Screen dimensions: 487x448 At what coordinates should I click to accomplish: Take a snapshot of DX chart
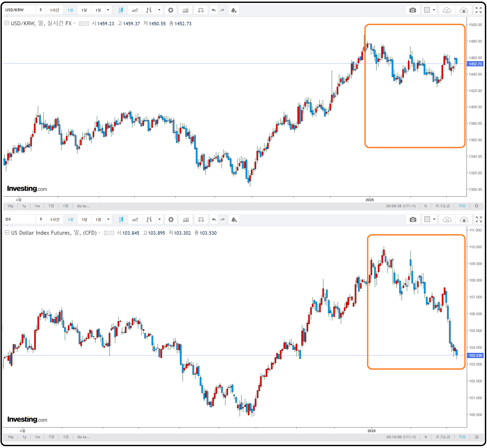click(x=413, y=219)
